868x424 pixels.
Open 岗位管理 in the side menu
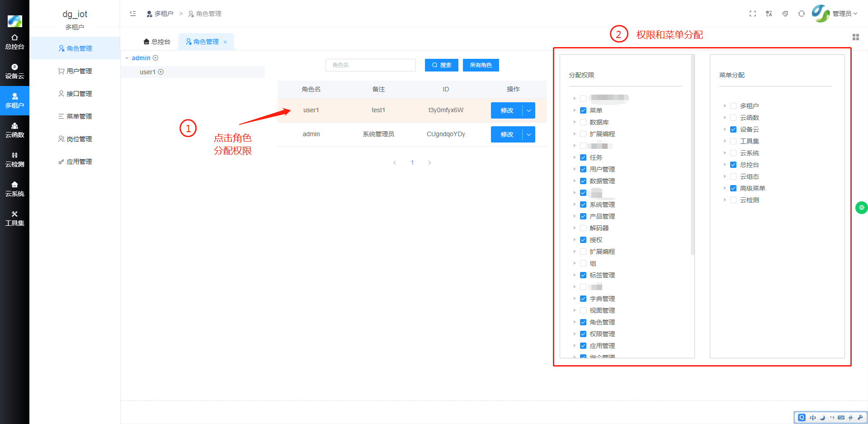click(x=75, y=139)
